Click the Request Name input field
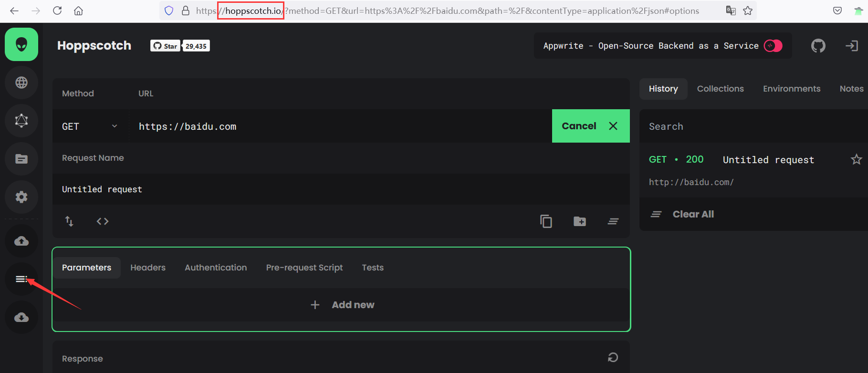 point(341,189)
